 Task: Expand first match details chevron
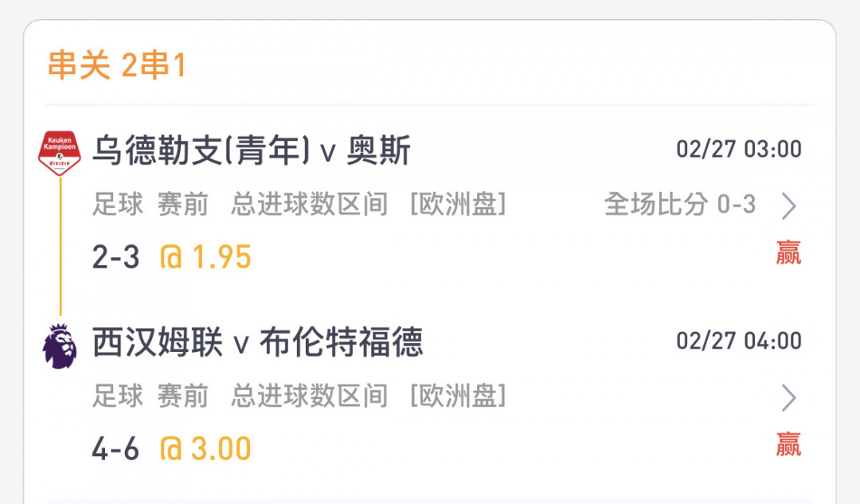tap(788, 206)
